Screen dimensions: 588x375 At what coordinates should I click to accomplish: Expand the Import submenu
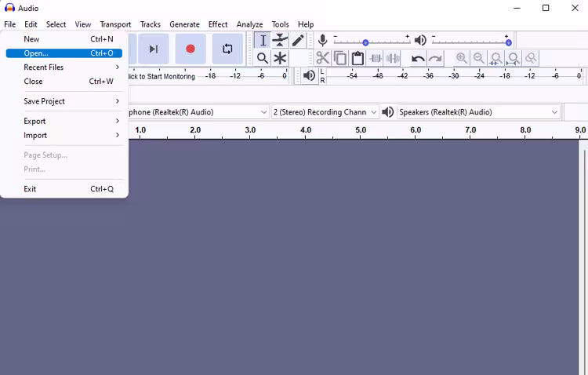[64, 135]
